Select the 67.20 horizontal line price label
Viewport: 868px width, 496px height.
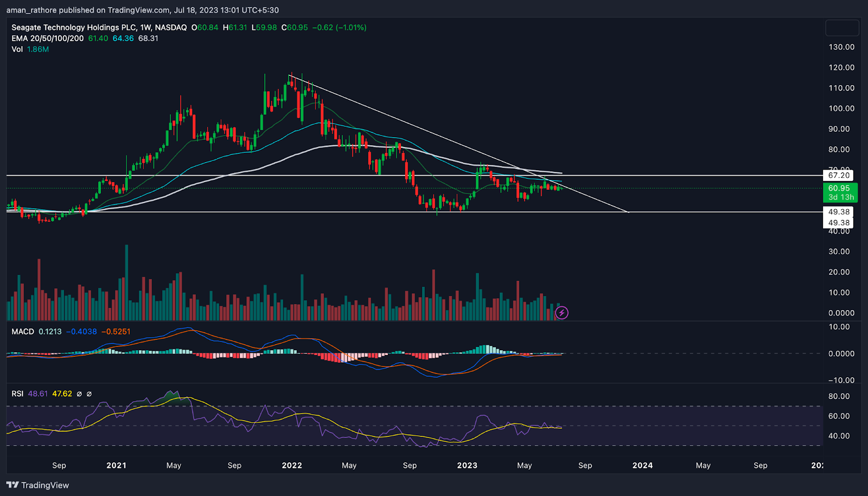pos(838,175)
